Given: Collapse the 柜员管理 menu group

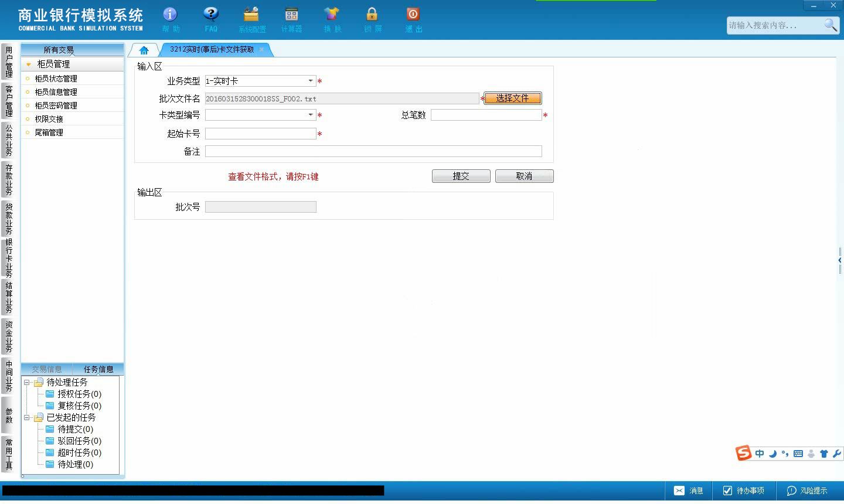Looking at the screenshot, I should pyautogui.click(x=28, y=64).
